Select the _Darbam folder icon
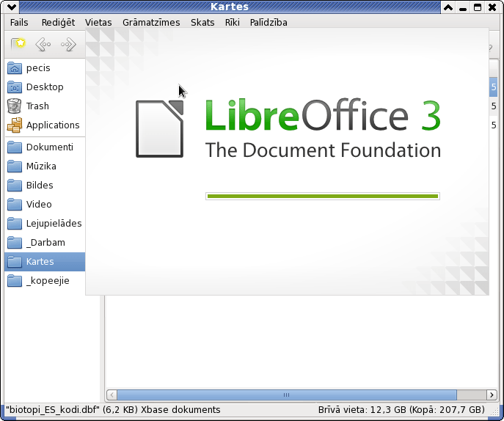The height and width of the screenshot is (421, 504). coord(15,242)
